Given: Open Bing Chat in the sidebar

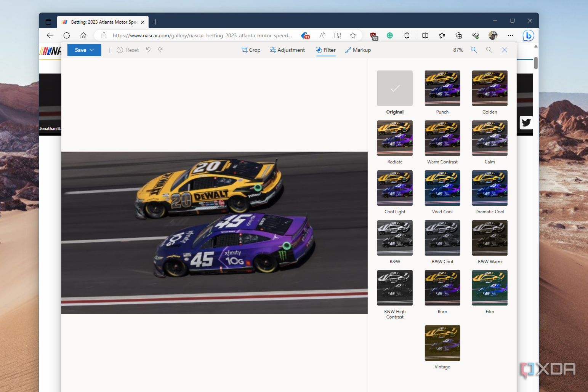Looking at the screenshot, I should [x=528, y=35].
